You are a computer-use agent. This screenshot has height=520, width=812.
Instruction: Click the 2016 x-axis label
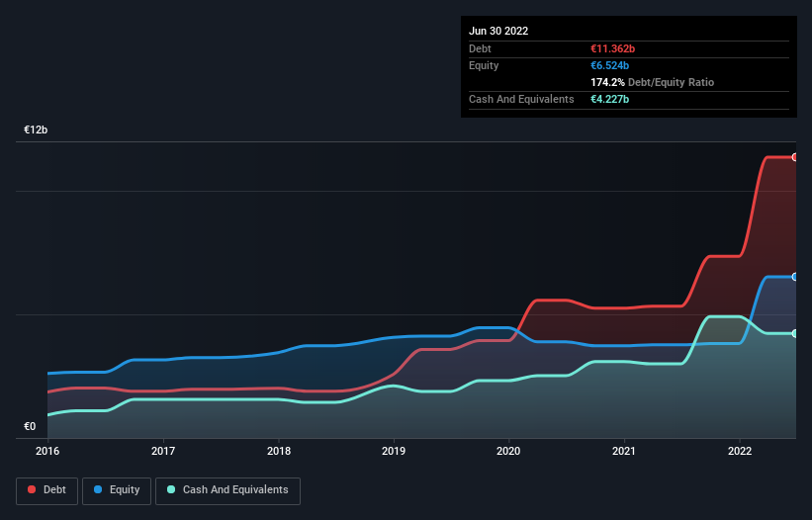coord(47,451)
